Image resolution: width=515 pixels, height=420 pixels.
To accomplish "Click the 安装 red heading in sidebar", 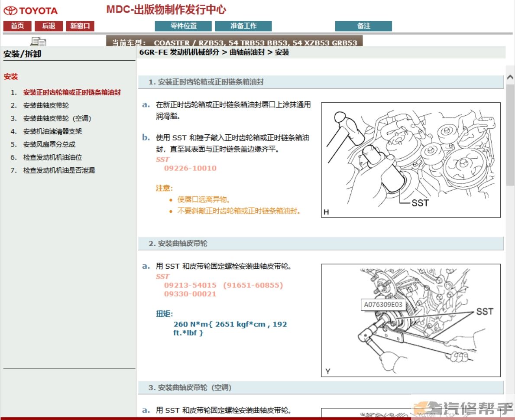I will 11,77.
